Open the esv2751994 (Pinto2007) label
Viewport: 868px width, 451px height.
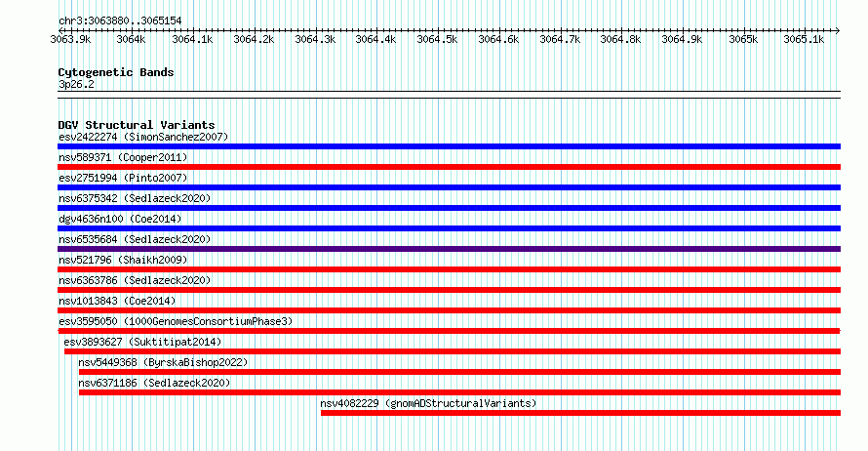tap(123, 178)
